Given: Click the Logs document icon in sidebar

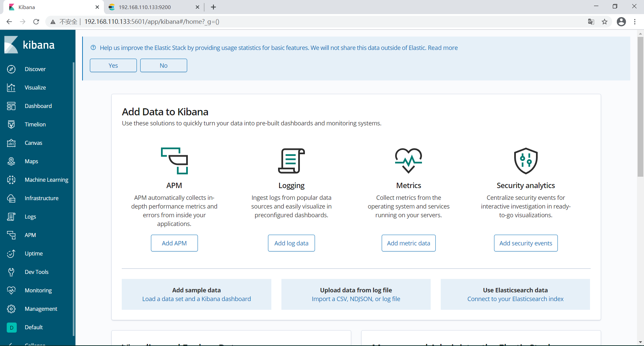Looking at the screenshot, I should (x=11, y=217).
